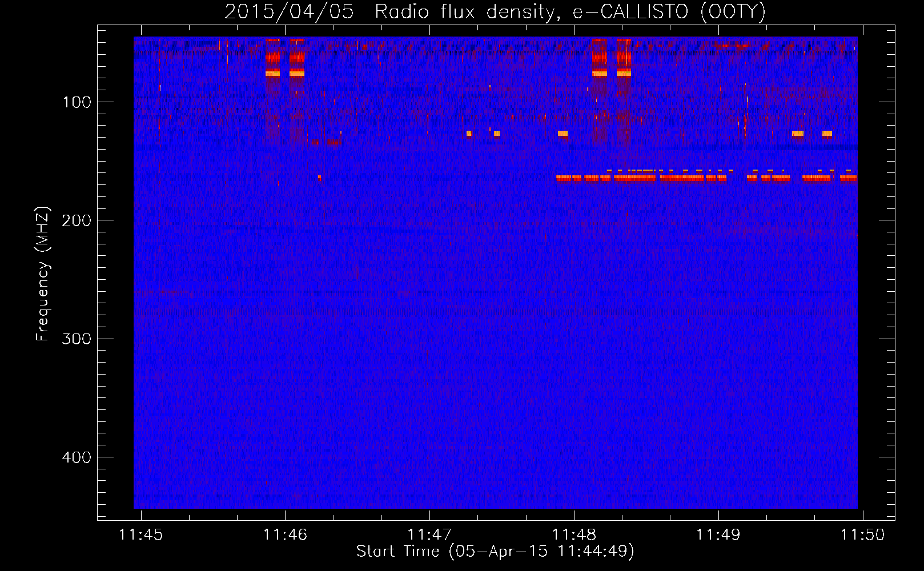Click the 11:50 time tick label

pyautogui.click(x=862, y=534)
